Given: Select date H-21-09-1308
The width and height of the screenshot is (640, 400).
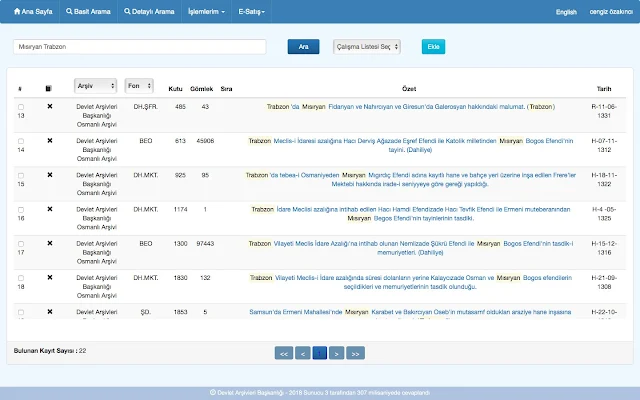Looking at the screenshot, I should coord(604,282).
